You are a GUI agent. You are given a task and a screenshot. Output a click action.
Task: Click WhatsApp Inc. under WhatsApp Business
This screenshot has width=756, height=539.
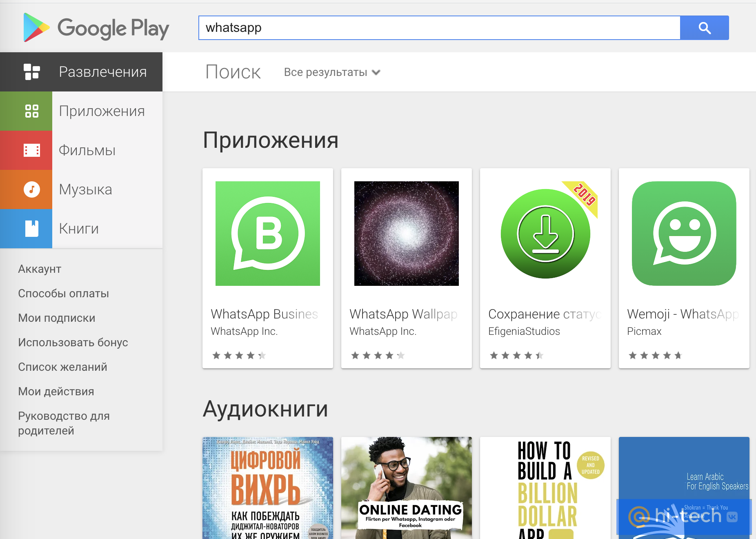(x=244, y=331)
